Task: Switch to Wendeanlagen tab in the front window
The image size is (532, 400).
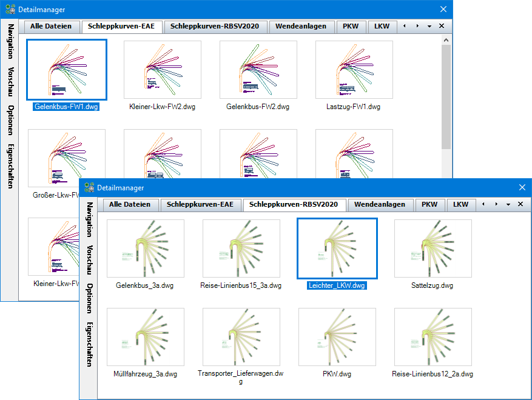Action: 380,205
